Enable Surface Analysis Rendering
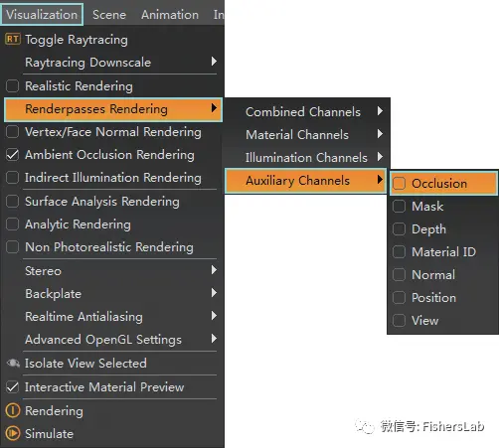The image size is (499, 448). pyautogui.click(x=13, y=202)
